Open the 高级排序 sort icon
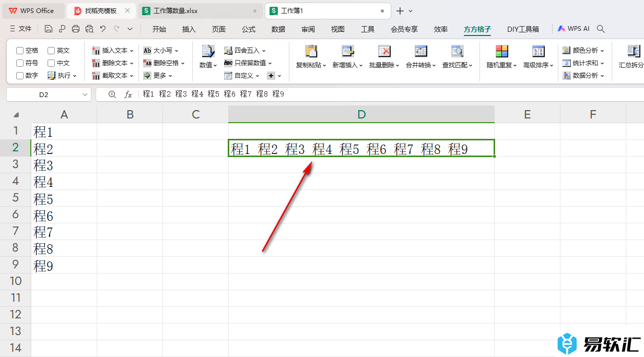Viewport: 644px width, 357px height. 538,51
